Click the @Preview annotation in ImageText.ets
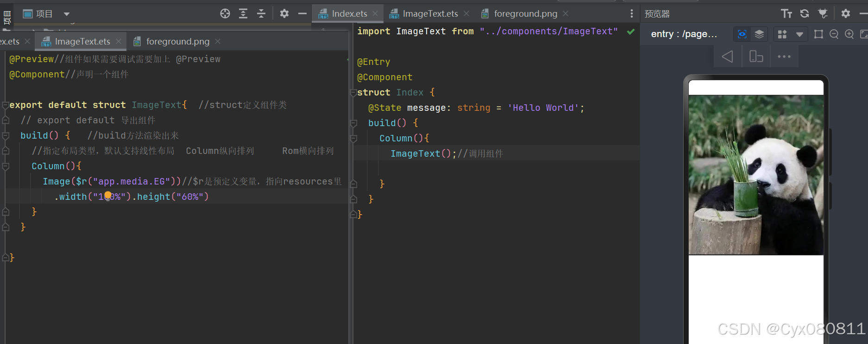This screenshot has width=868, height=344. click(x=31, y=59)
